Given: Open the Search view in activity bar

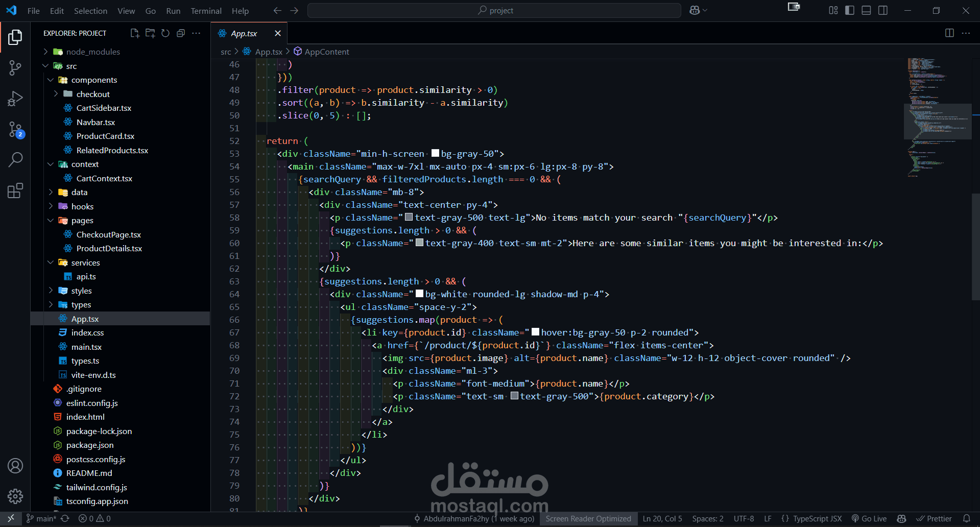Looking at the screenshot, I should click(15, 159).
